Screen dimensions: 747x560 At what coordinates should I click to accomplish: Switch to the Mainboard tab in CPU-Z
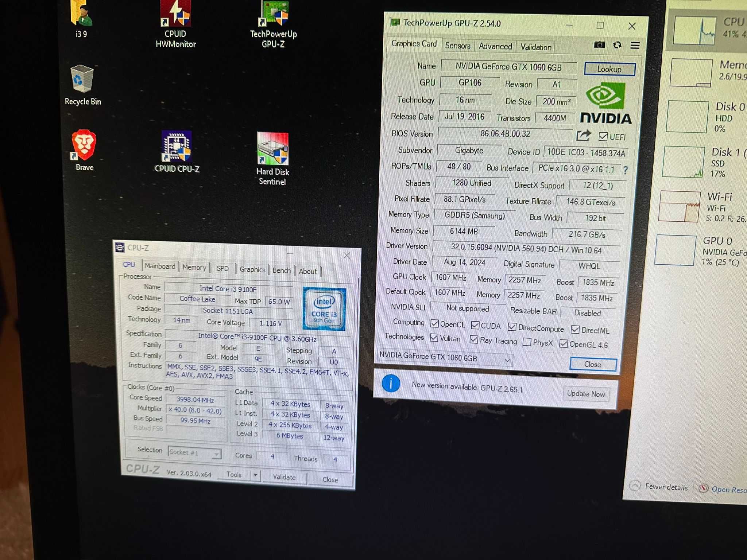(x=160, y=266)
